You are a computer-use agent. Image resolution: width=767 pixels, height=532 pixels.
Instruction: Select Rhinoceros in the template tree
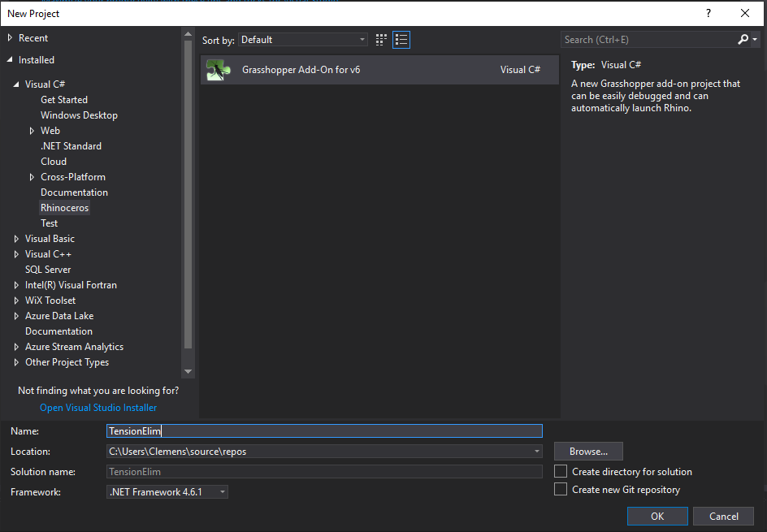point(65,208)
